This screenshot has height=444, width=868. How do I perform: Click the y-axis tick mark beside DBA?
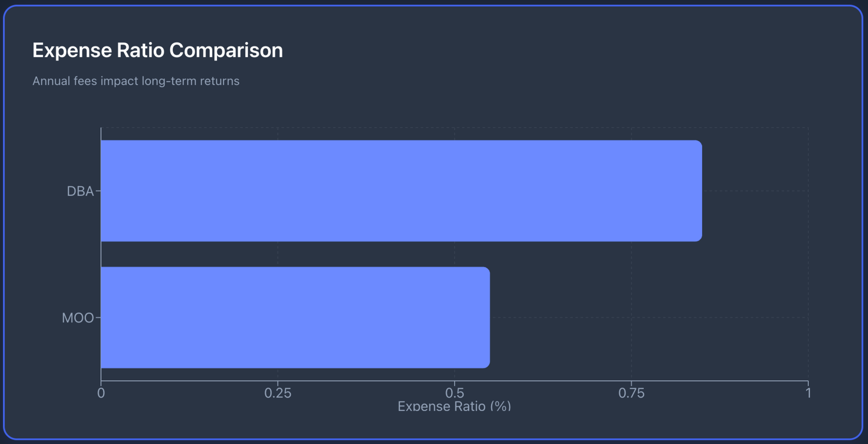98,191
